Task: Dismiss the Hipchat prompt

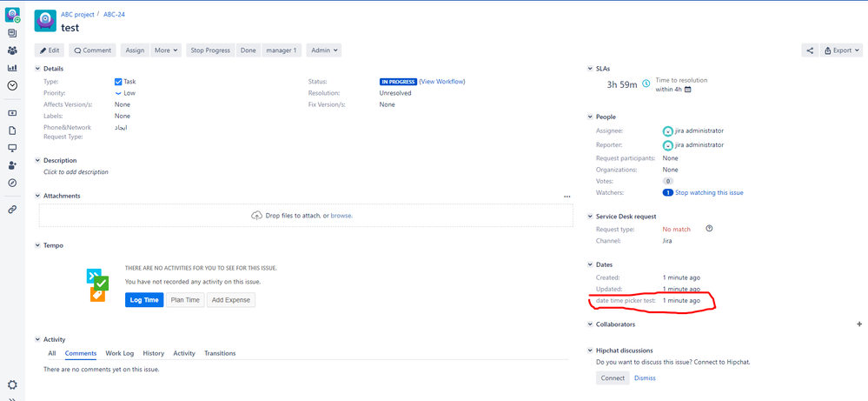Action: [x=645, y=378]
